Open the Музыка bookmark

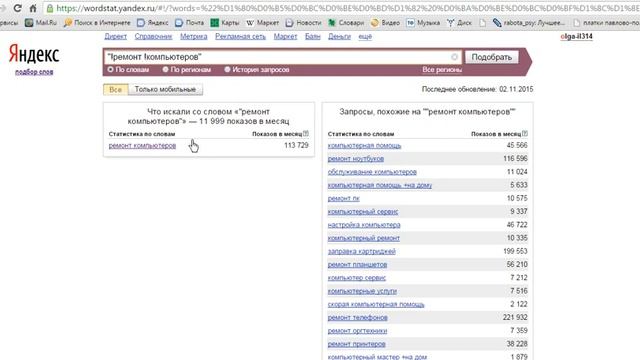pyautogui.click(x=423, y=23)
